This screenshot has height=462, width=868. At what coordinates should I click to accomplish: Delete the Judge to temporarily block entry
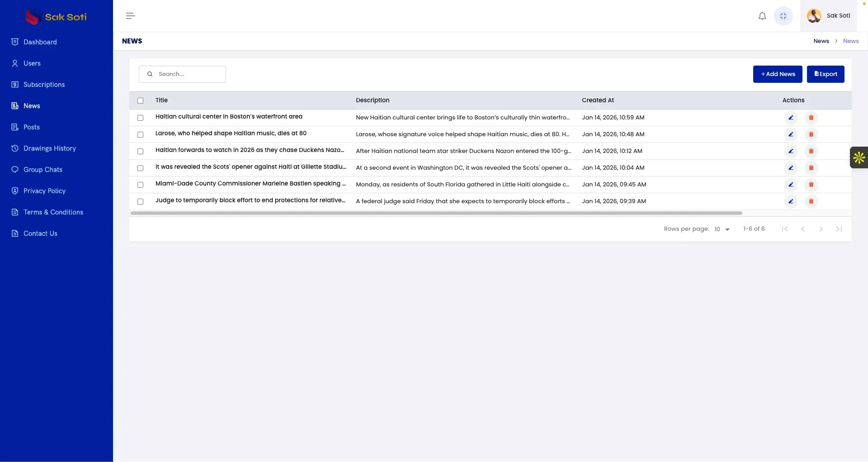tap(811, 201)
